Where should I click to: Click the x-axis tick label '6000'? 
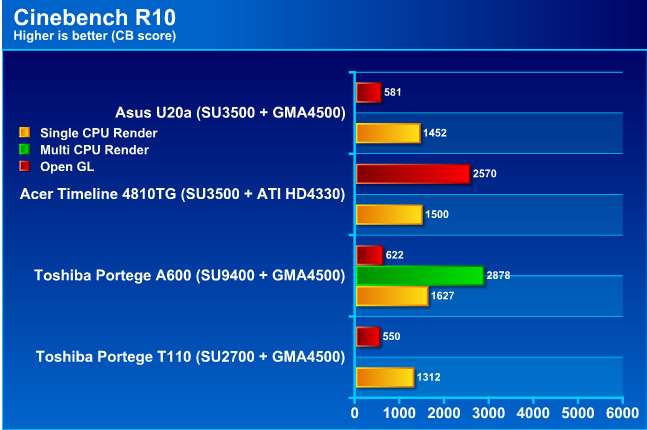[622, 413]
